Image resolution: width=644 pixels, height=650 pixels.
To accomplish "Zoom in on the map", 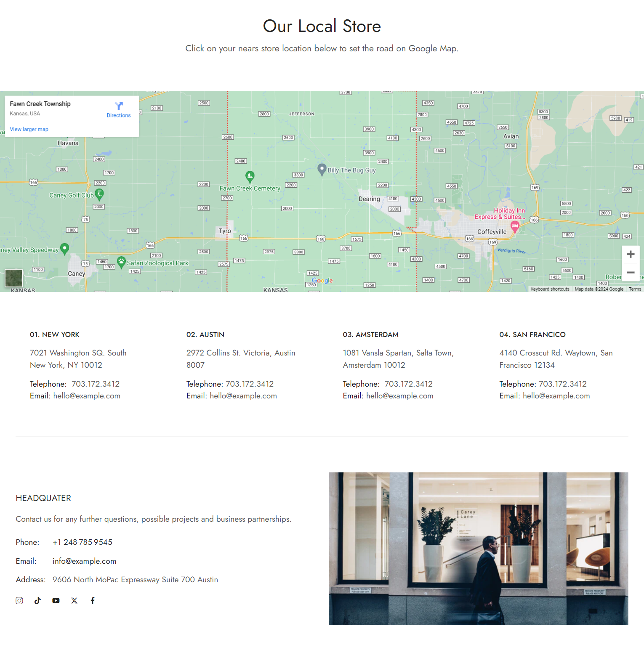I will (630, 254).
